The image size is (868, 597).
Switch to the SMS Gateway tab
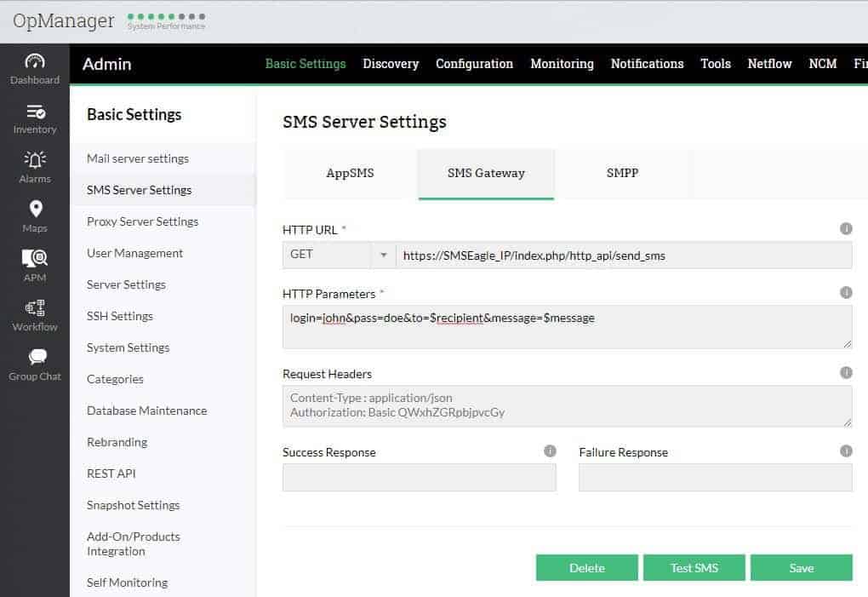pos(486,174)
